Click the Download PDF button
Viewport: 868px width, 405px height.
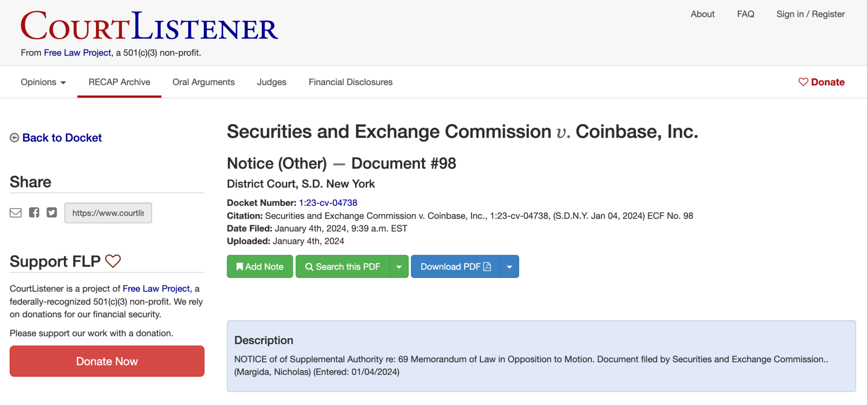[455, 266]
